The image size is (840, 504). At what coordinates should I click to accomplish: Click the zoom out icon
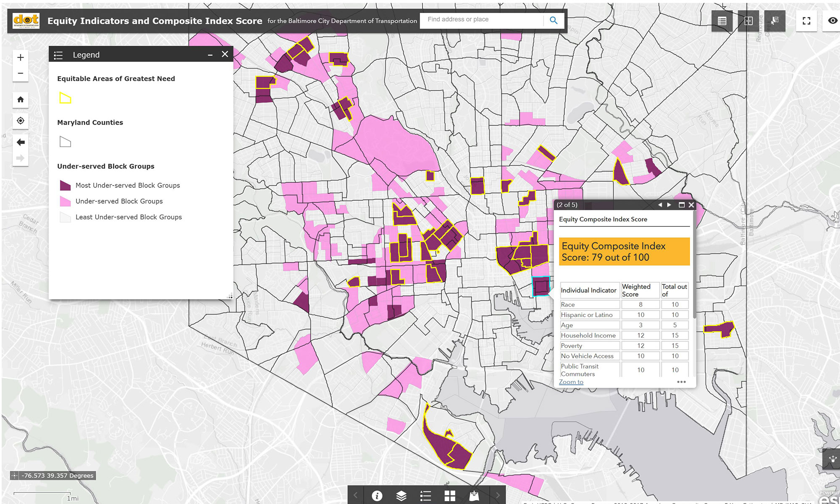(x=21, y=73)
